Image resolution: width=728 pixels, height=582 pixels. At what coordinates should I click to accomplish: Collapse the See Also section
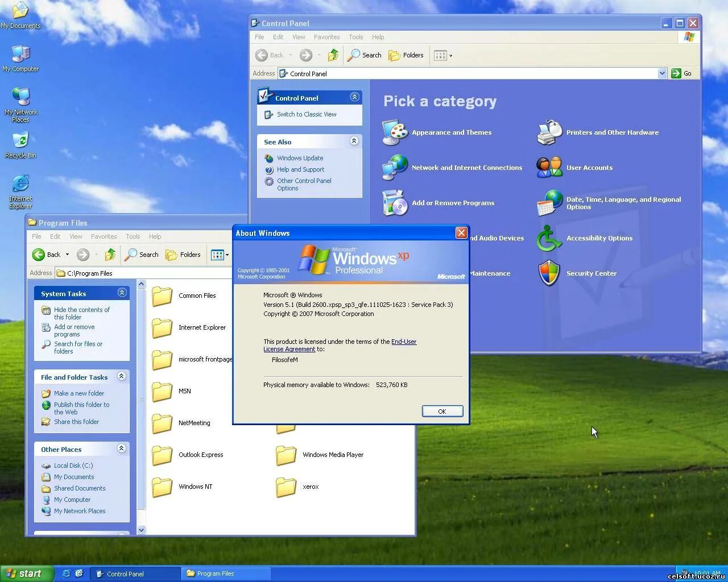coord(354,141)
